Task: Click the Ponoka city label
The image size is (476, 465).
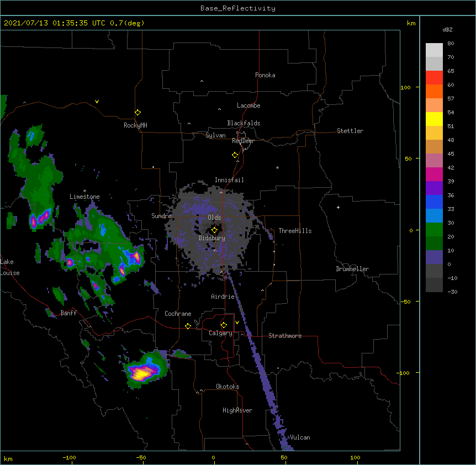Action: 265,75
